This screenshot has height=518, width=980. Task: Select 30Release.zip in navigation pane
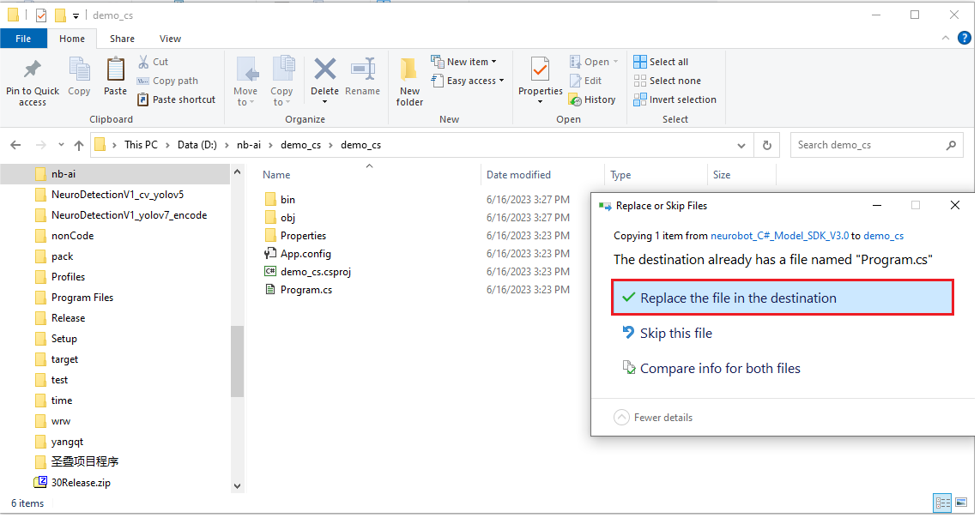[80, 482]
